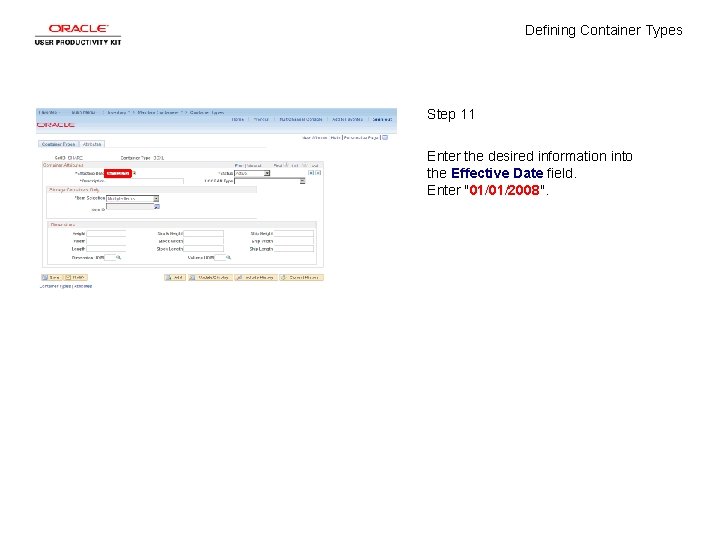Click the New Window link
The width and height of the screenshot is (720, 540).
tap(315, 137)
